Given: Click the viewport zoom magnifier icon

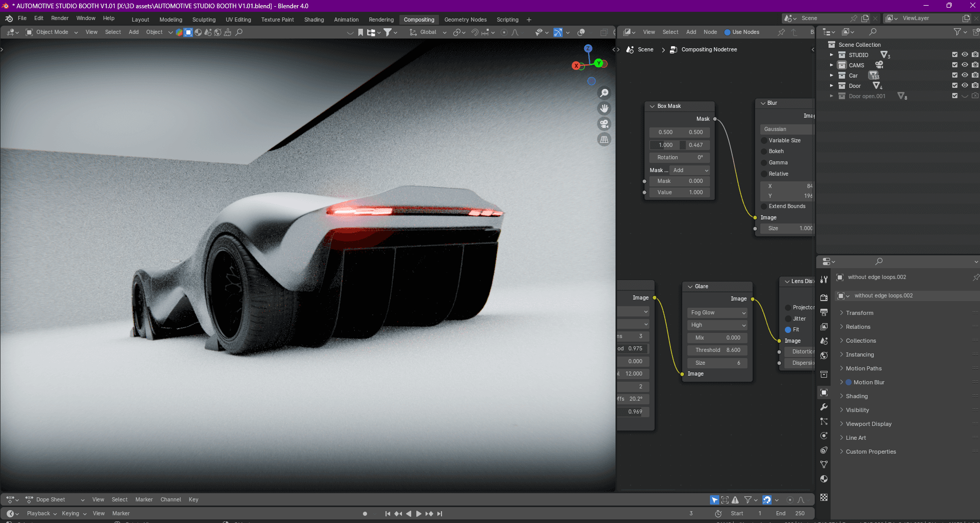Looking at the screenshot, I should 604,93.
